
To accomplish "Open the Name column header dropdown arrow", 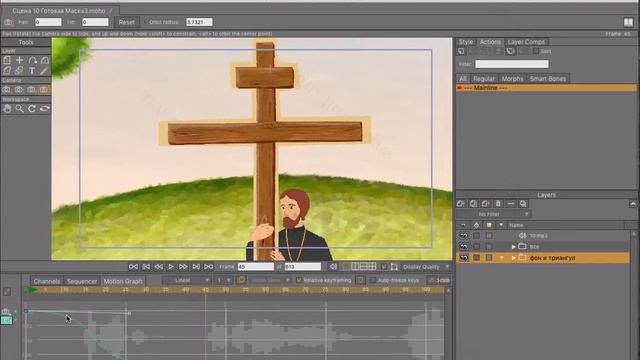I will [501, 225].
